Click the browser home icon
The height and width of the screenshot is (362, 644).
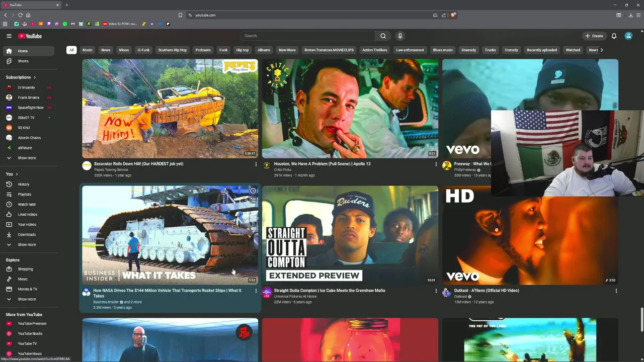[x=28, y=15]
